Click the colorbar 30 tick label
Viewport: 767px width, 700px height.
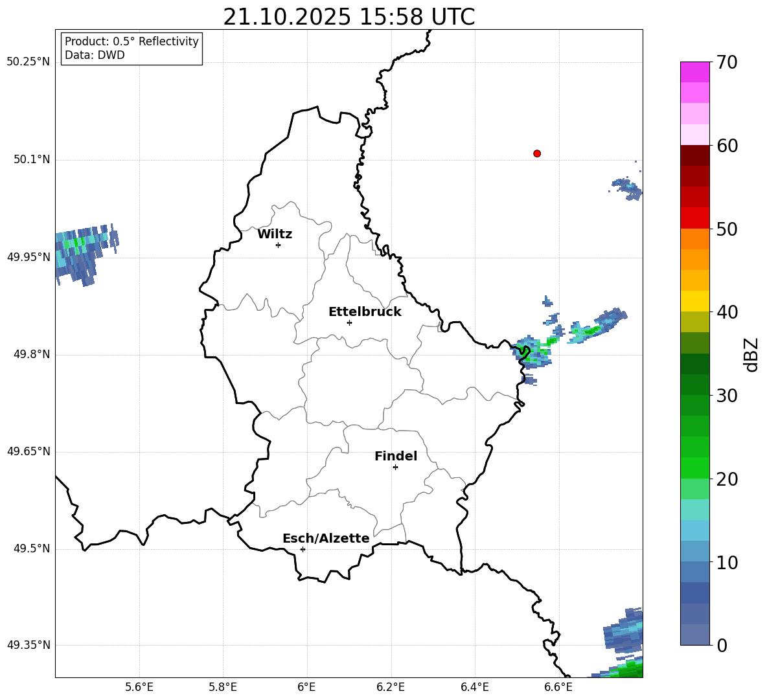click(x=727, y=396)
